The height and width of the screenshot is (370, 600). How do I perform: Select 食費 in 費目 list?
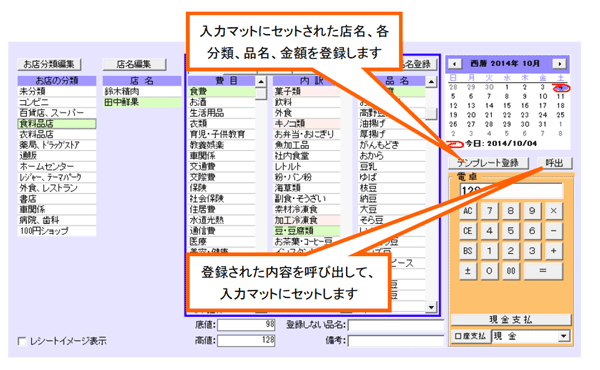[x=222, y=91]
